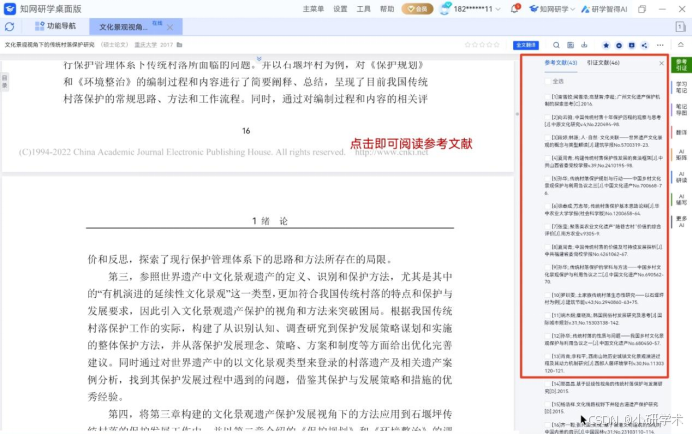Open the 参考引证 sidebar button
Screen dimensions: 692x434
[x=681, y=65]
